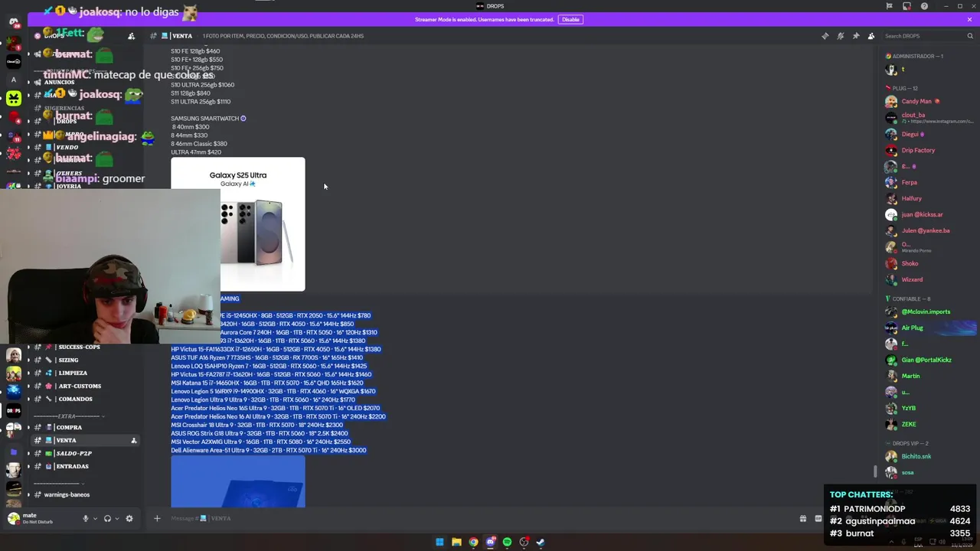Toggle headphone deafen in user panel
The image size is (980, 551).
(x=107, y=518)
